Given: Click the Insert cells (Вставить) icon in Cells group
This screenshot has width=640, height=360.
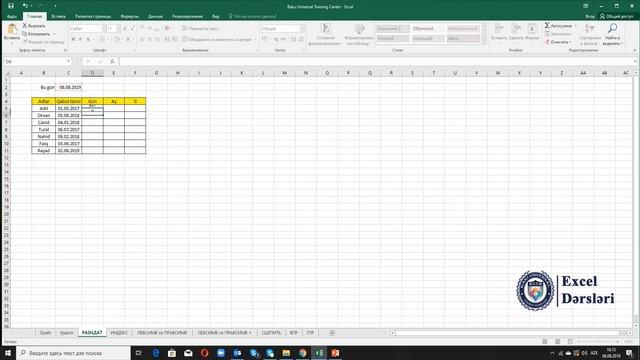Looking at the screenshot, I should pos(498,29).
